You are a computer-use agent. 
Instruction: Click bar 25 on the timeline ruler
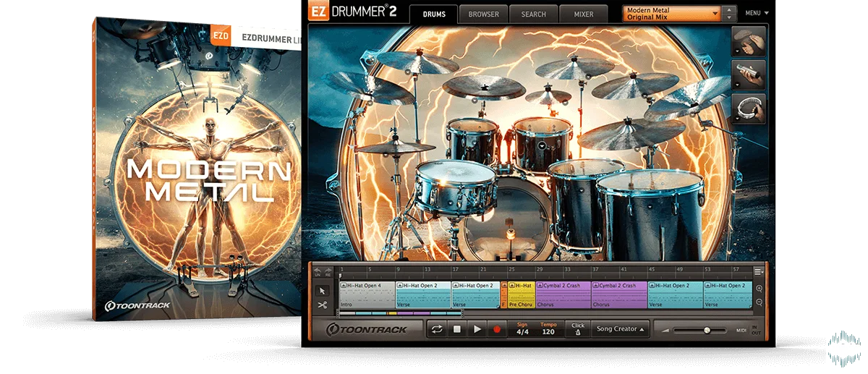point(511,270)
